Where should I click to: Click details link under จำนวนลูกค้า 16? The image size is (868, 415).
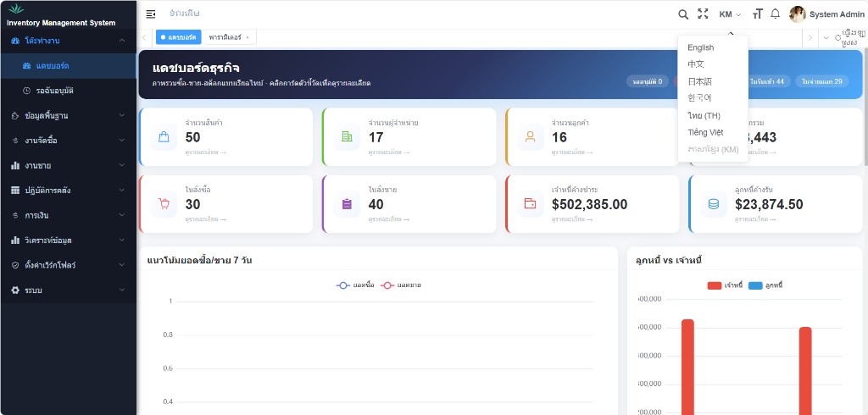coord(572,152)
